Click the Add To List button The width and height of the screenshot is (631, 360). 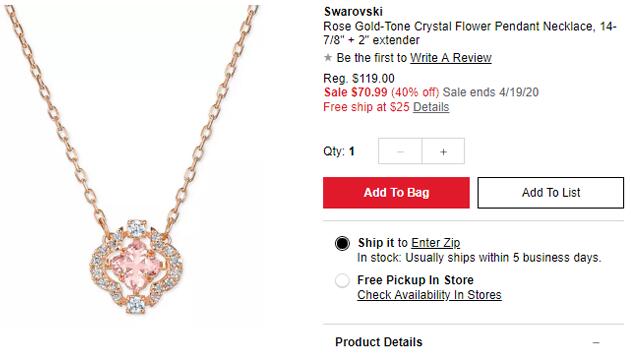click(x=551, y=193)
